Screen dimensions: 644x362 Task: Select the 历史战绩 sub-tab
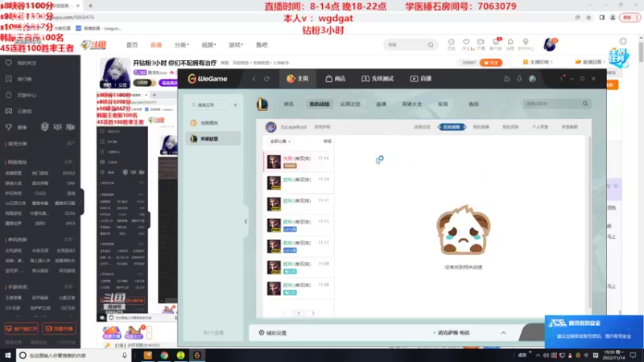[x=452, y=127]
